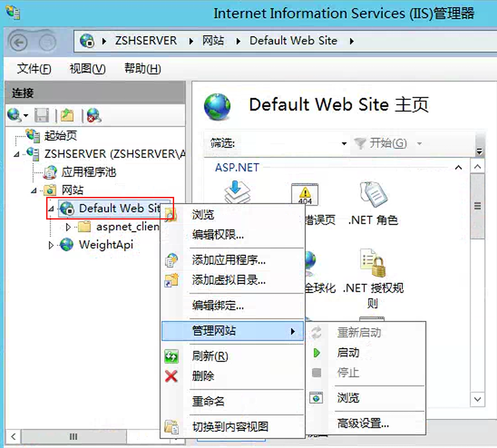Click the IIS Manager app icon in the title bar

[13, 13]
